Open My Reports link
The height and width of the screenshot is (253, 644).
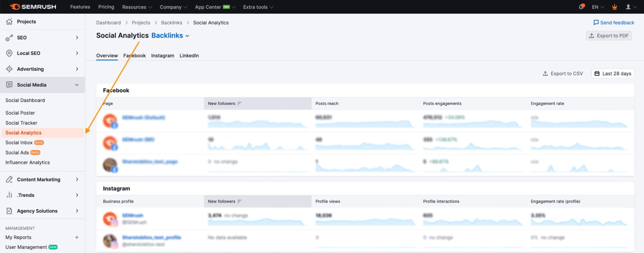pos(18,238)
